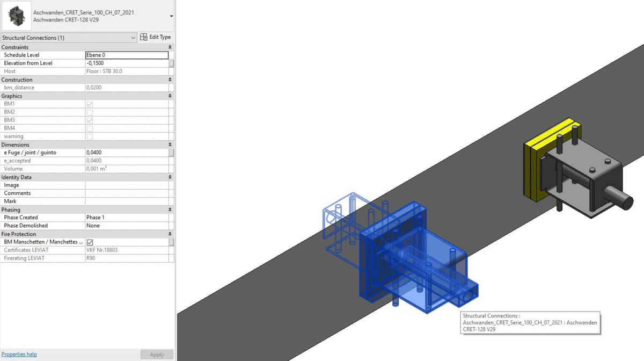This screenshot has height=361, width=644.
Task: Collapse the Fire Protection section
Action: point(170,234)
